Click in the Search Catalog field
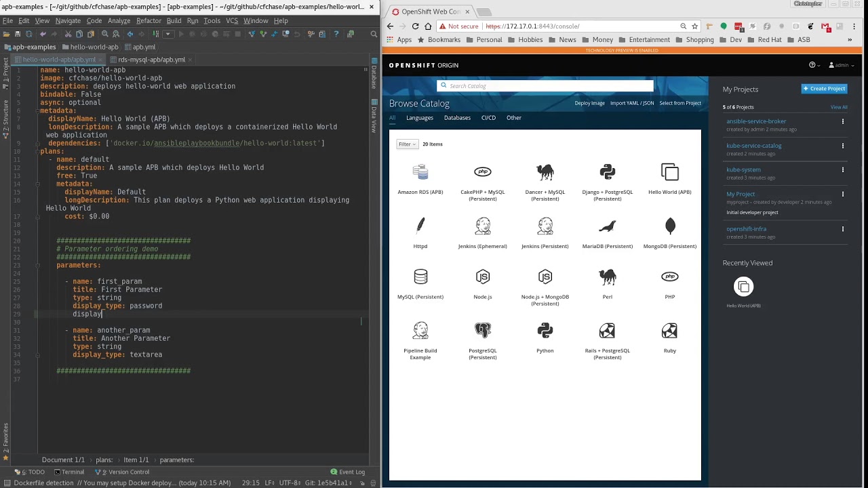868x488 pixels. point(545,86)
